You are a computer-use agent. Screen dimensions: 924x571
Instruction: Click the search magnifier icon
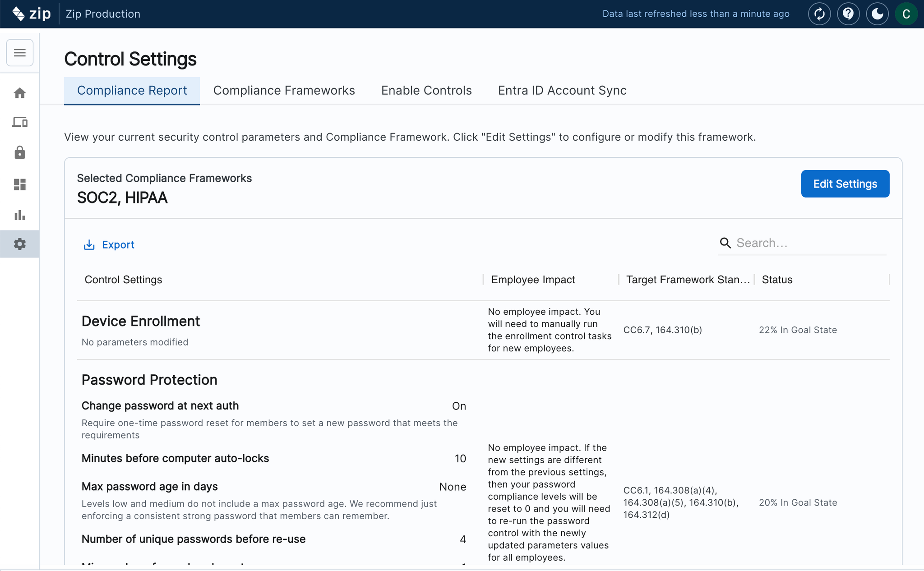[725, 243]
